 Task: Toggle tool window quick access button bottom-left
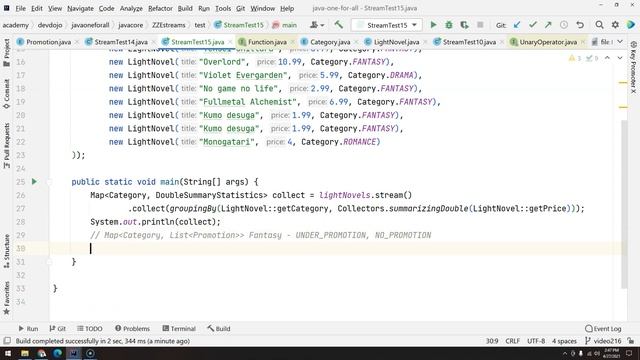coord(7,341)
